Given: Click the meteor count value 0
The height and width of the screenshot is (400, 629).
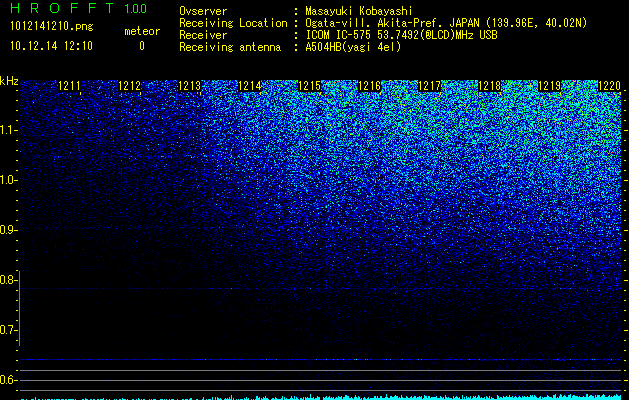Looking at the screenshot, I should pyautogui.click(x=142, y=46).
